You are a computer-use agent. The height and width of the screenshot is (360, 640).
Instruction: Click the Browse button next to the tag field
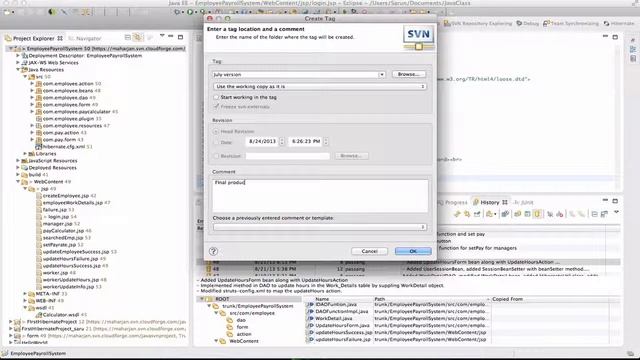(x=409, y=74)
